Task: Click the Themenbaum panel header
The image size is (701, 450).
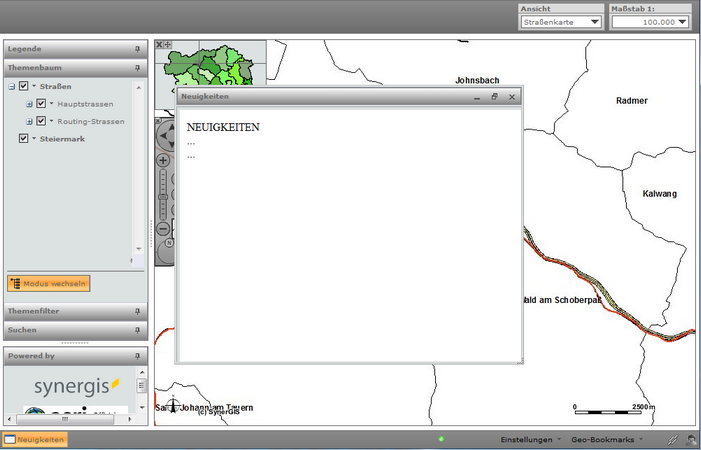Action: [x=76, y=68]
